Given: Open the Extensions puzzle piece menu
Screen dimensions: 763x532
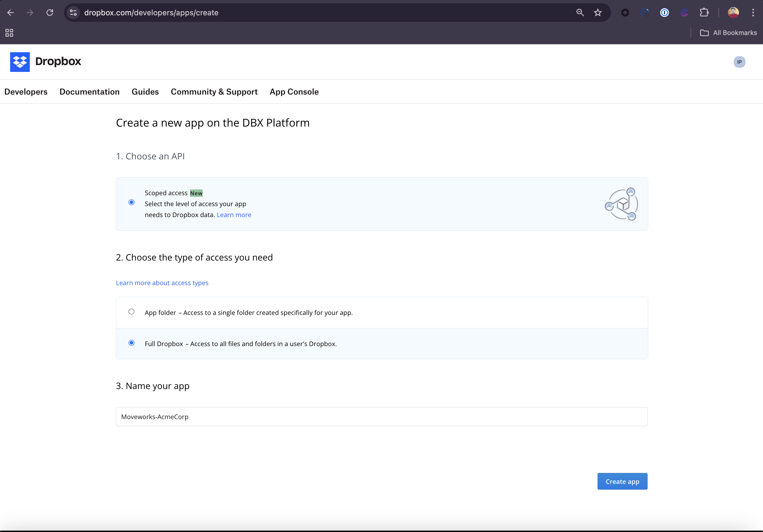Looking at the screenshot, I should [704, 13].
